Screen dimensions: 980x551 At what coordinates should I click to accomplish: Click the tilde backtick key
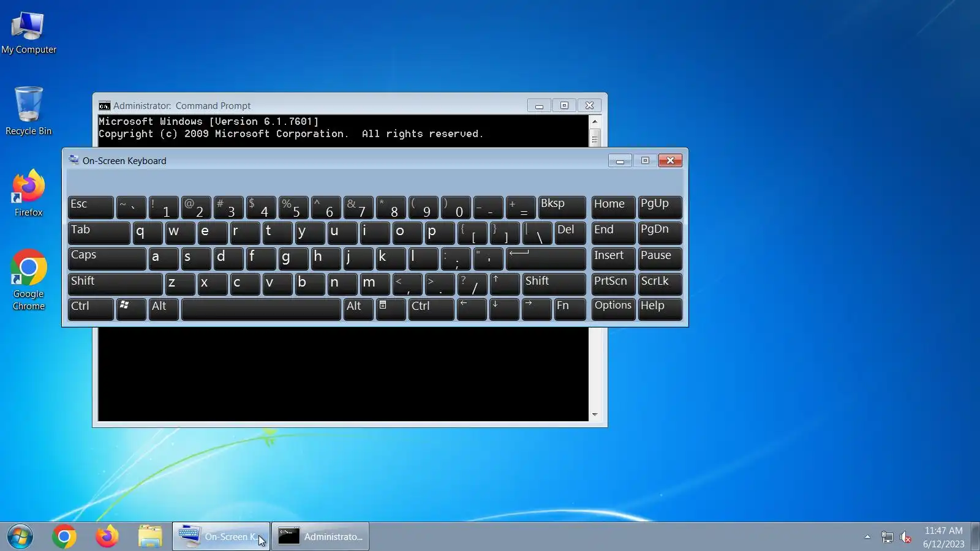point(131,208)
